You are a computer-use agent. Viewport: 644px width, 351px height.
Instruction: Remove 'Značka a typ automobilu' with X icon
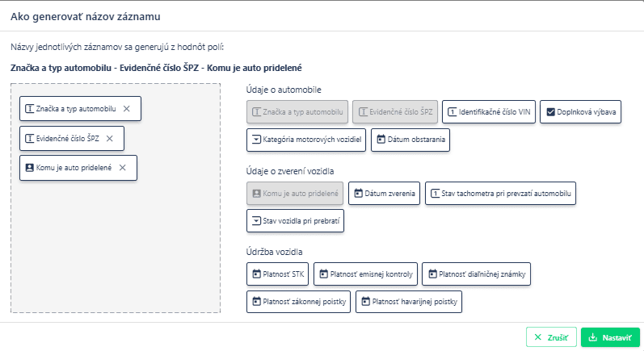(126, 109)
